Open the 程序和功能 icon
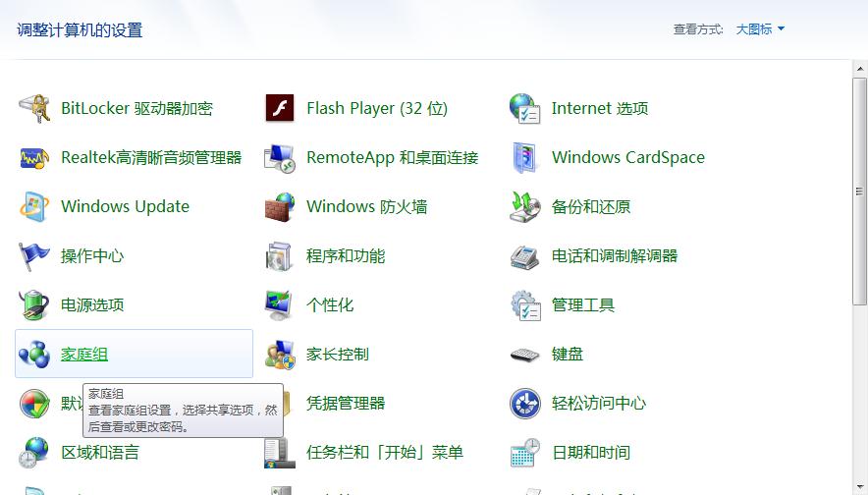The width and height of the screenshot is (868, 495). click(x=280, y=255)
